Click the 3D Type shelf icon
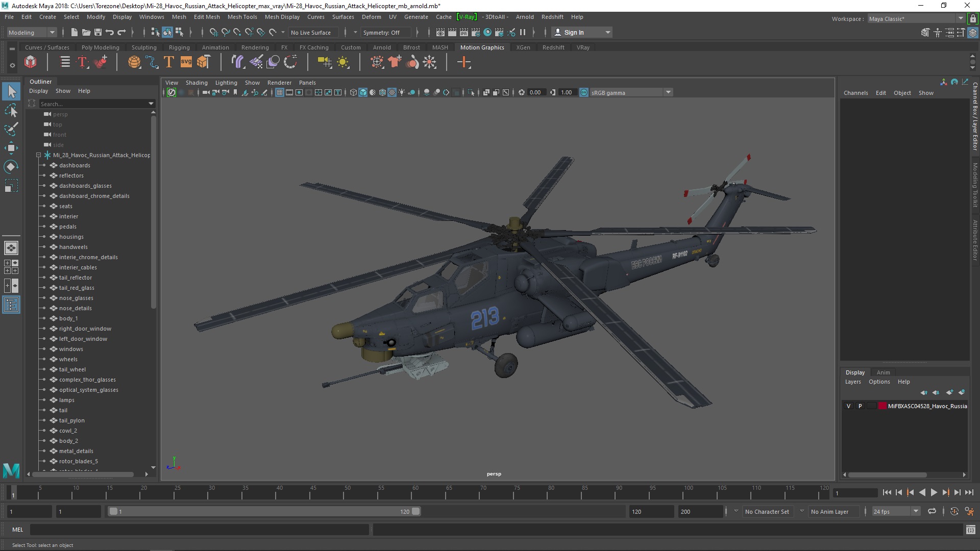This screenshot has width=980, height=551. coord(168,62)
